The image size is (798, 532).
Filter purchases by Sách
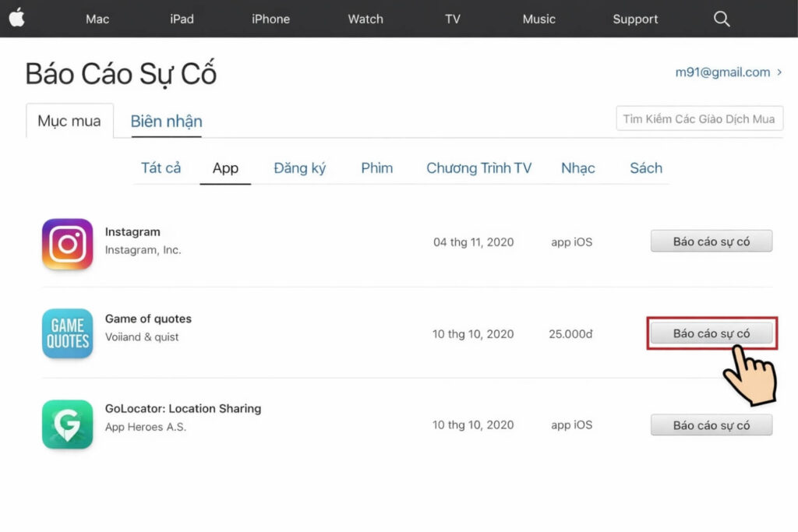[x=645, y=167]
